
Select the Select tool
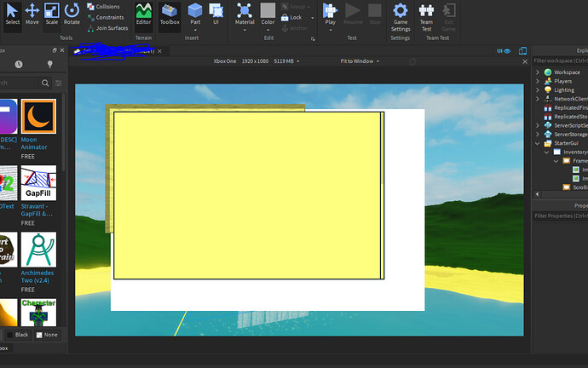[13, 14]
